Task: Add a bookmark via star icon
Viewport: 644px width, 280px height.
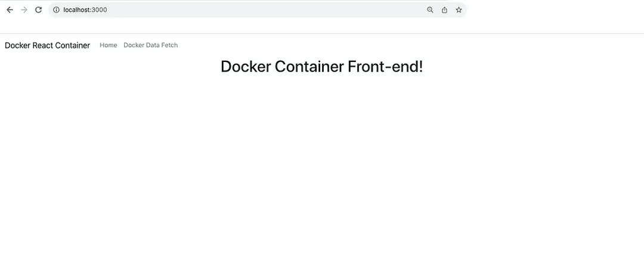Action: coord(459,10)
